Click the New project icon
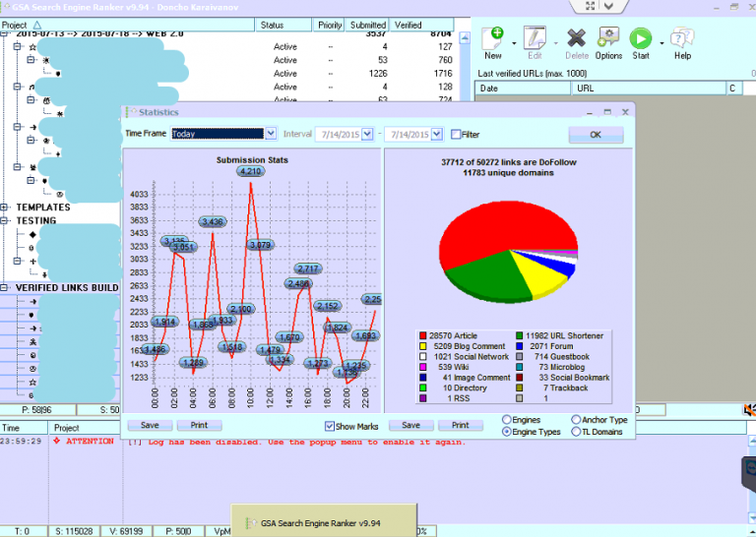 coord(493,38)
